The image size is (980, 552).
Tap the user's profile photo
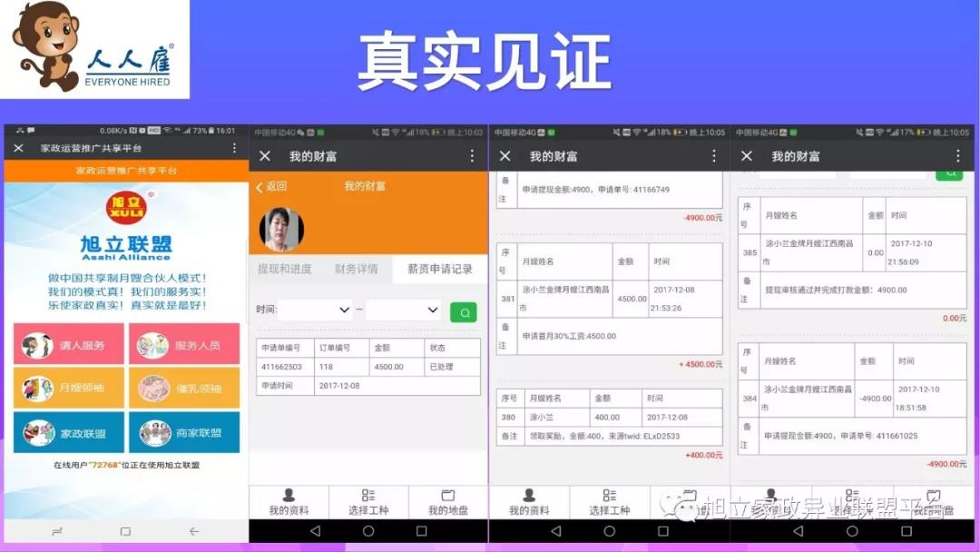click(281, 230)
